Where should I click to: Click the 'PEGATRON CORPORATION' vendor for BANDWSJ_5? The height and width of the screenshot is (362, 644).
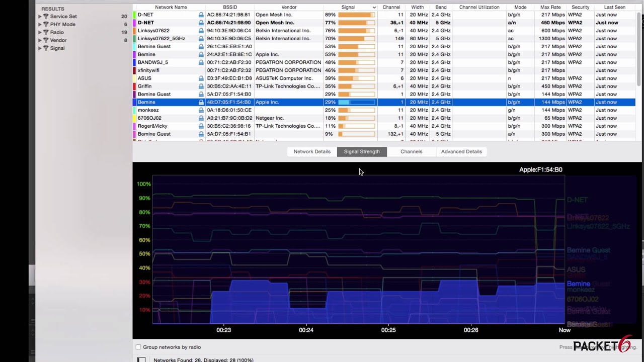pos(288,62)
